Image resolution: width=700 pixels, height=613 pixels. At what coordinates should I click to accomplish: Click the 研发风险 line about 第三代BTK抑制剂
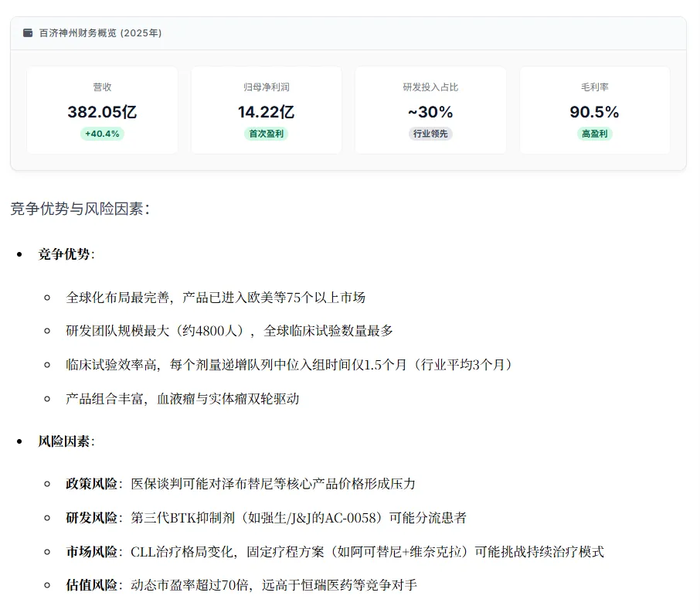click(266, 518)
